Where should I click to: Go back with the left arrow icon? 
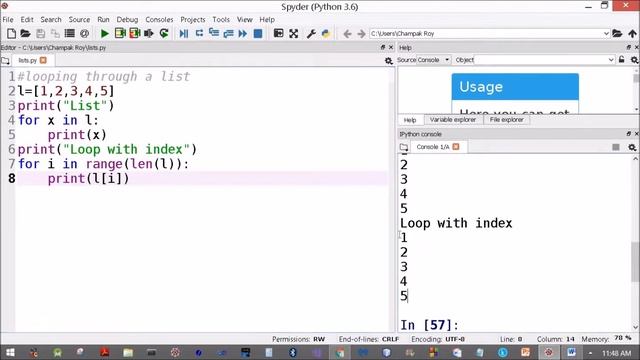coord(347,33)
